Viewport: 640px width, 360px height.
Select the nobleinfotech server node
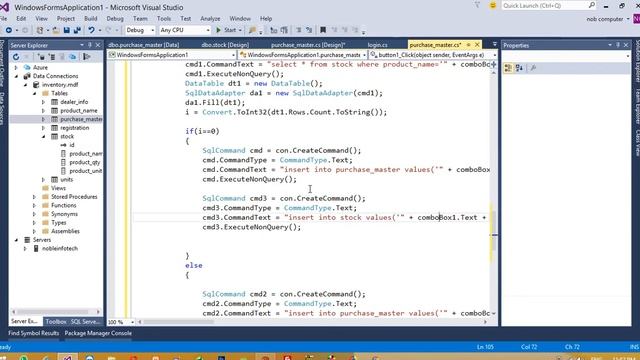tap(60, 249)
